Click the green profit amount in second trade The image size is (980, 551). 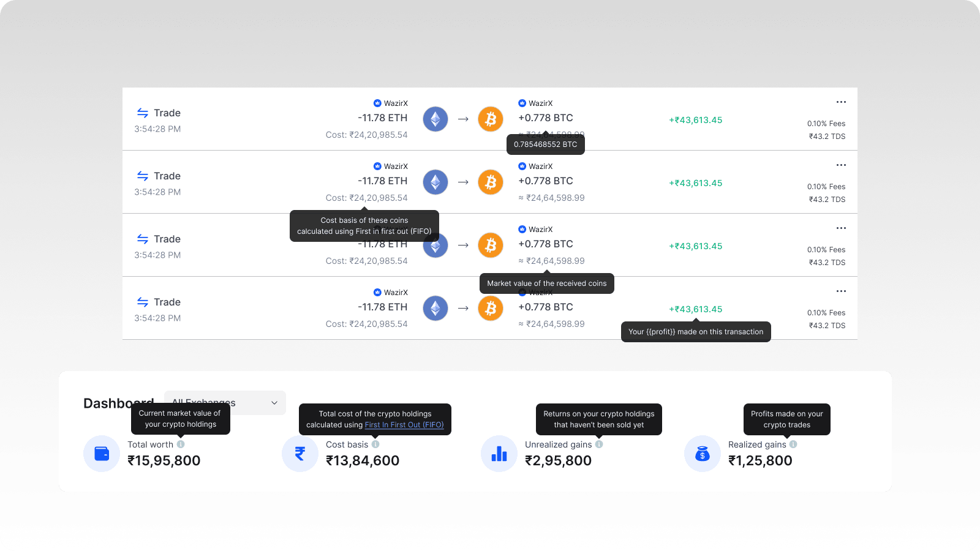pyautogui.click(x=695, y=183)
